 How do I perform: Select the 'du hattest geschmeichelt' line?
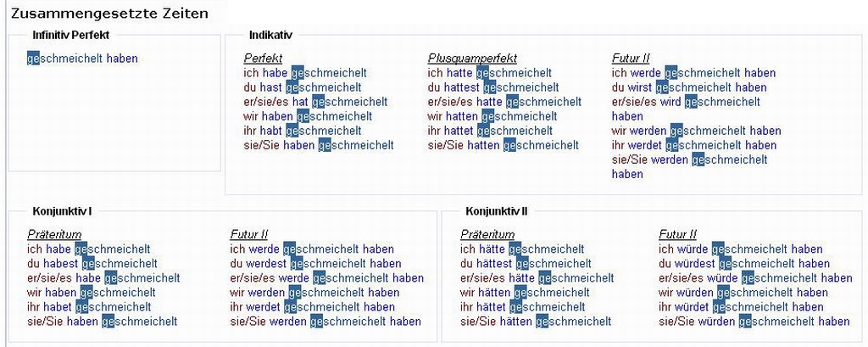tap(492, 87)
